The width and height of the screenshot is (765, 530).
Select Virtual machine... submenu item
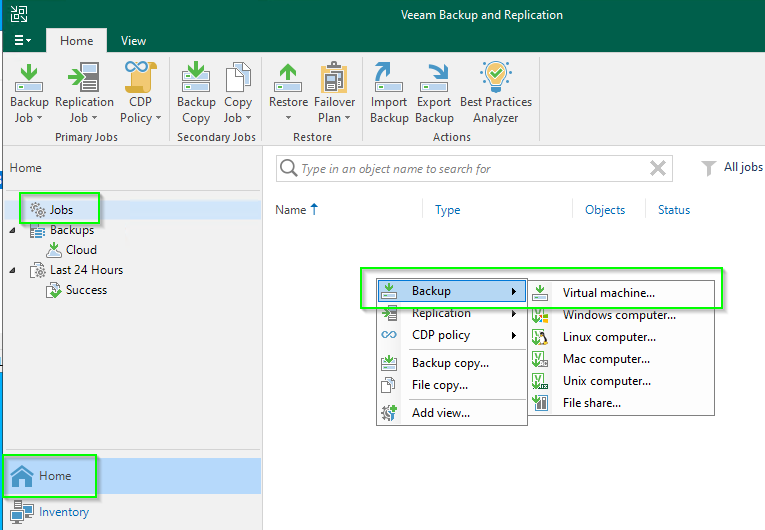[621, 293]
